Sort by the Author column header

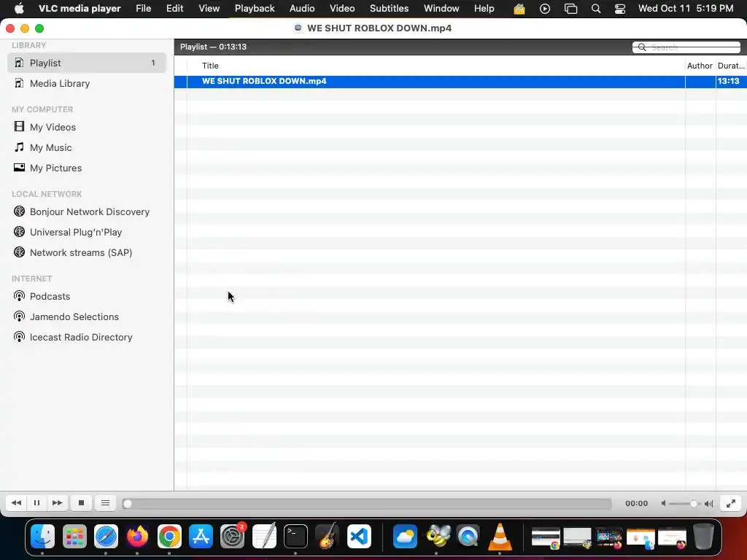tap(700, 66)
